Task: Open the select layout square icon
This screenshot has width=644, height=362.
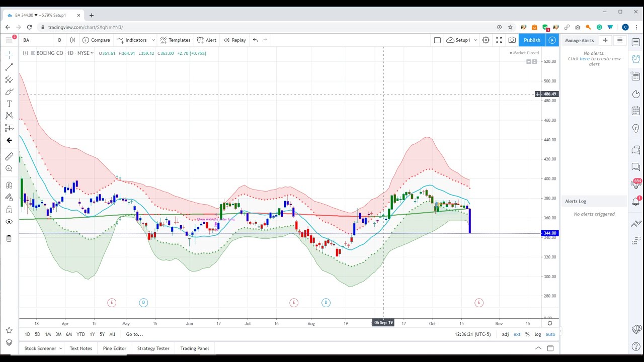Action: 437,40
